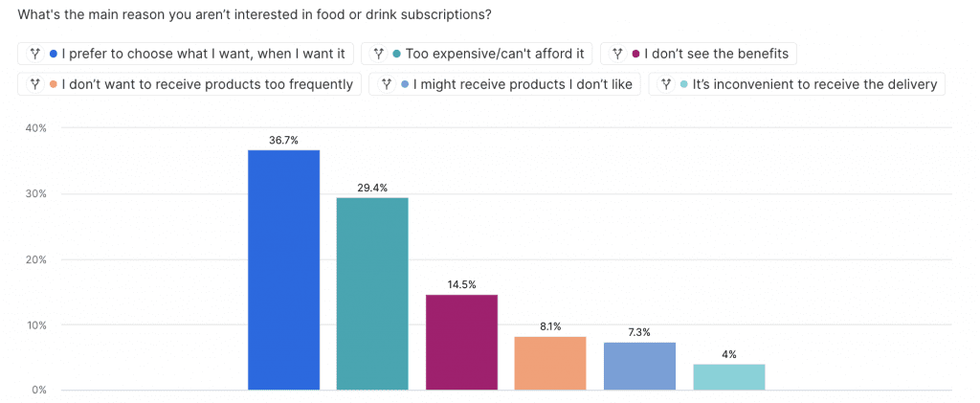This screenshot has height=403, width=980.
Task: Click the branch icon next to "inconvenient to receive the delivery"
Action: (x=666, y=84)
